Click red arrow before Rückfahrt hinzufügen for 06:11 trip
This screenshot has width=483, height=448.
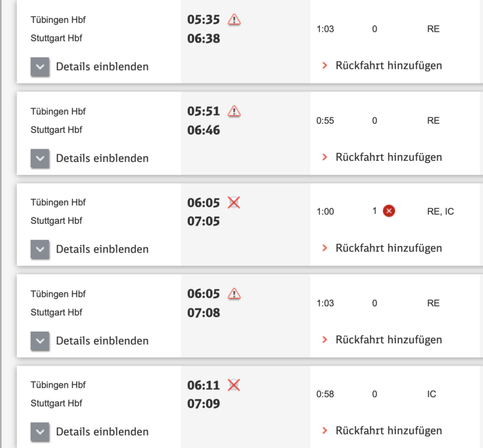pos(324,431)
